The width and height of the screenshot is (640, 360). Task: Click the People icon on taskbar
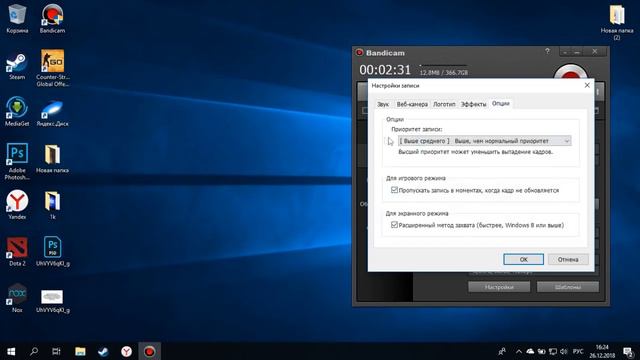pyautogui.click(x=502, y=351)
